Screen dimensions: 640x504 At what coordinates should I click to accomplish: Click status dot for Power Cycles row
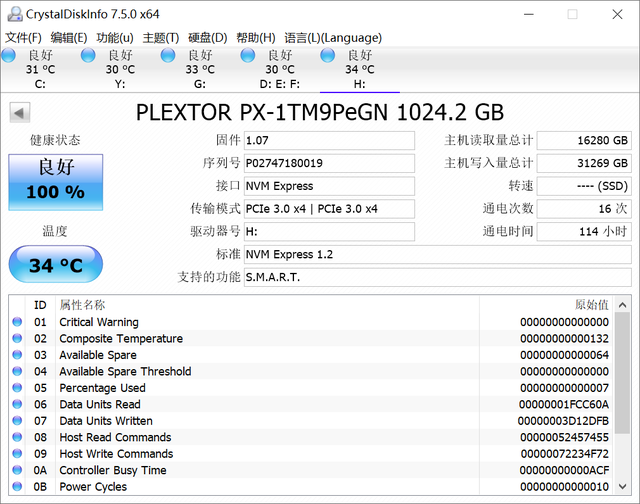[17, 486]
